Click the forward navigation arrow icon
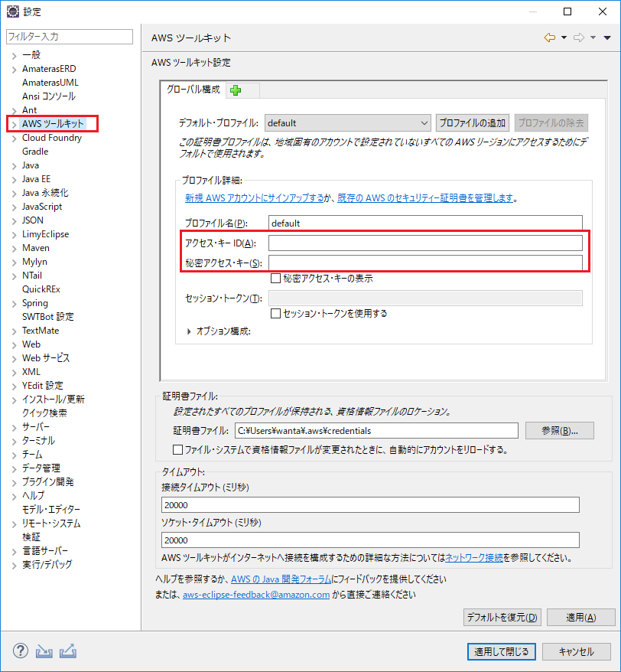Viewport: 621px width, 672px height. pyautogui.click(x=579, y=38)
